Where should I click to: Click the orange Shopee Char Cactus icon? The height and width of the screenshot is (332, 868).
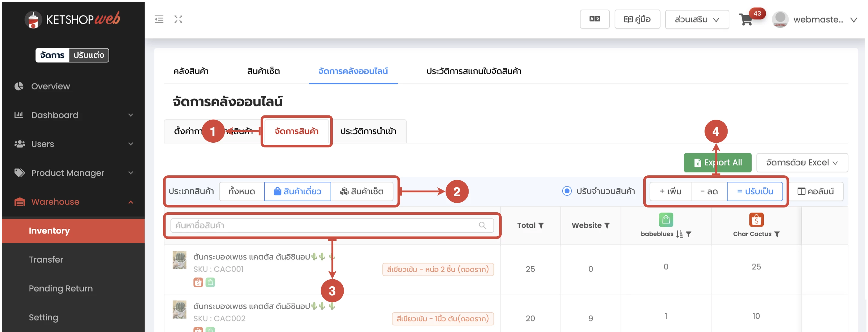(x=756, y=220)
